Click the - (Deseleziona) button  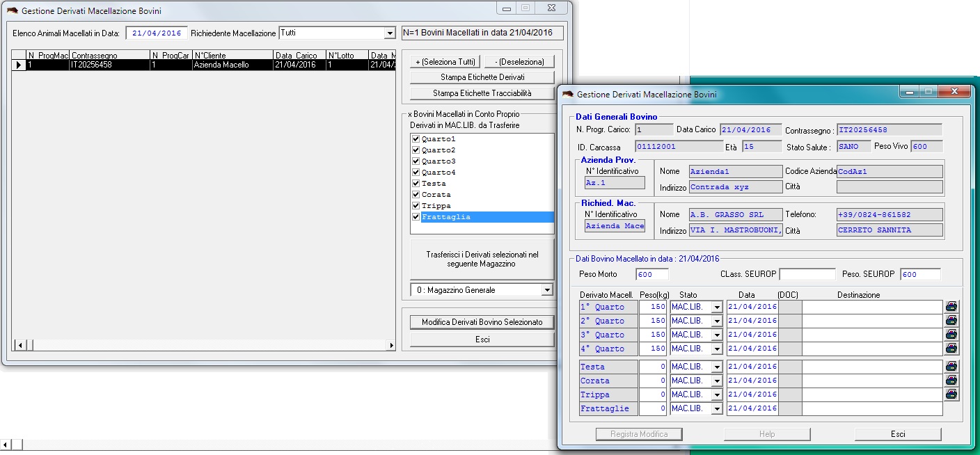click(x=519, y=62)
